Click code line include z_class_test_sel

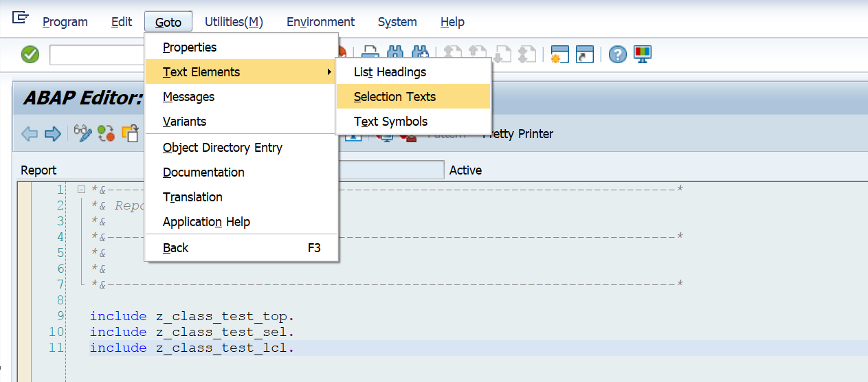192,332
